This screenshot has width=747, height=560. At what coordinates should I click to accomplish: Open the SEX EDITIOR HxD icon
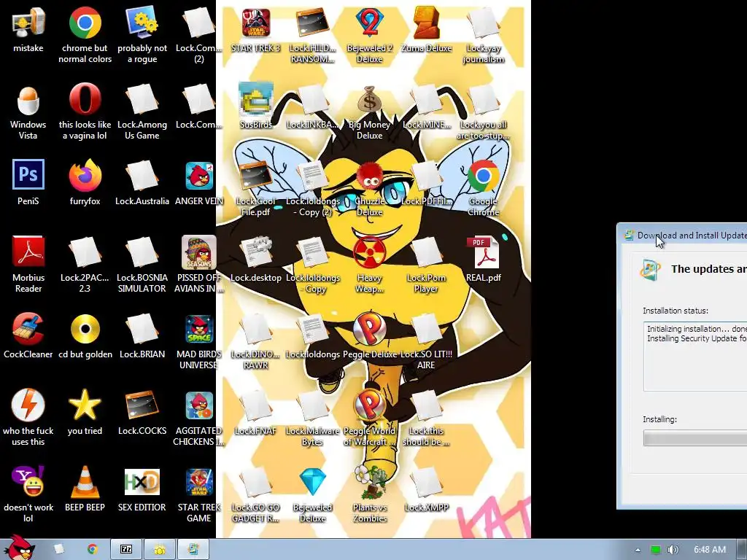(x=142, y=482)
